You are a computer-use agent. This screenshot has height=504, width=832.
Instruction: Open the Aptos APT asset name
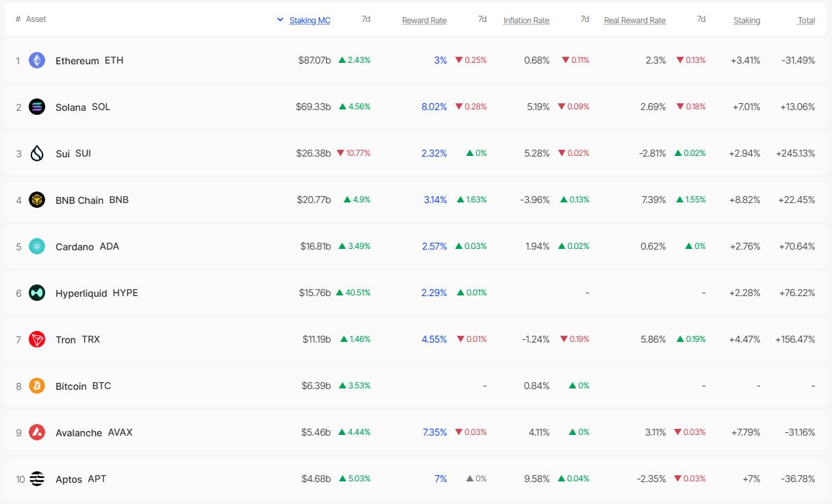[x=81, y=479]
